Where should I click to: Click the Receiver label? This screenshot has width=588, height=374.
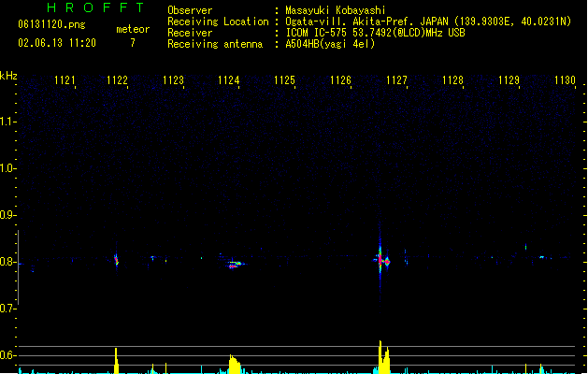tap(190, 33)
